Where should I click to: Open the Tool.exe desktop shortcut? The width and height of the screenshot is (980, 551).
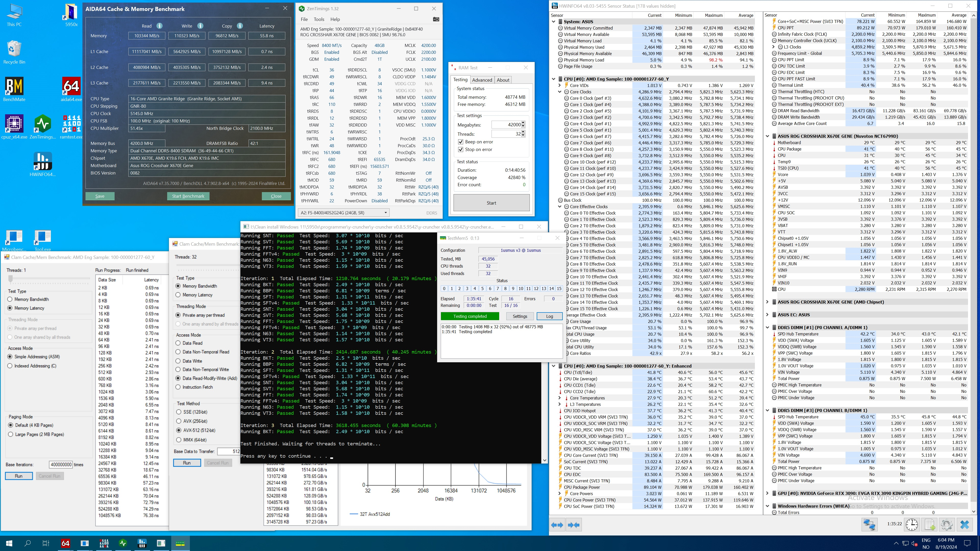click(43, 241)
